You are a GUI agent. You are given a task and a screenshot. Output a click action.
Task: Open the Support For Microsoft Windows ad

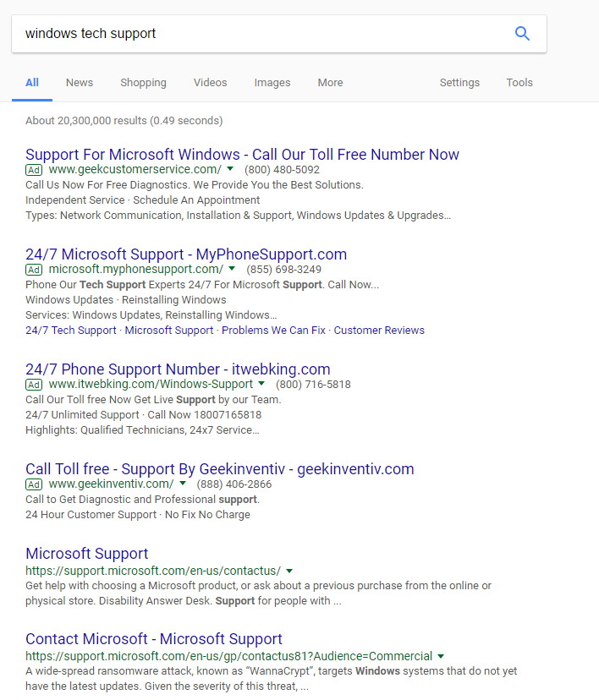coord(242,155)
